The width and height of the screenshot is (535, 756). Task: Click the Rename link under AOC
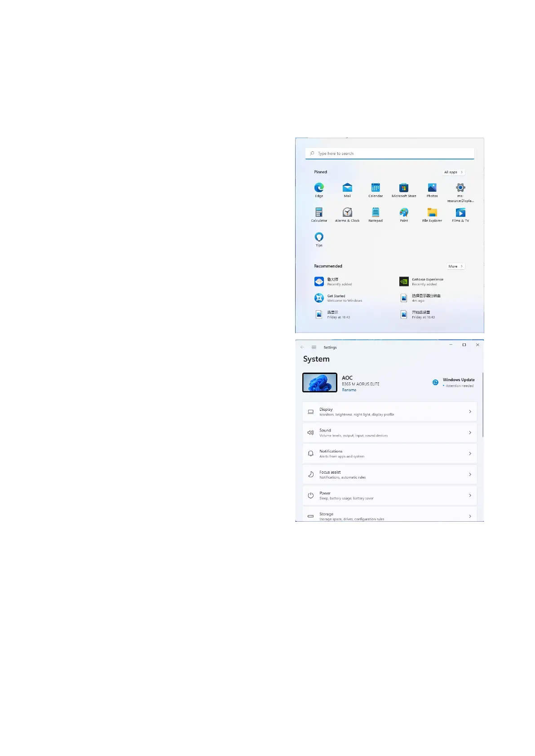point(349,390)
